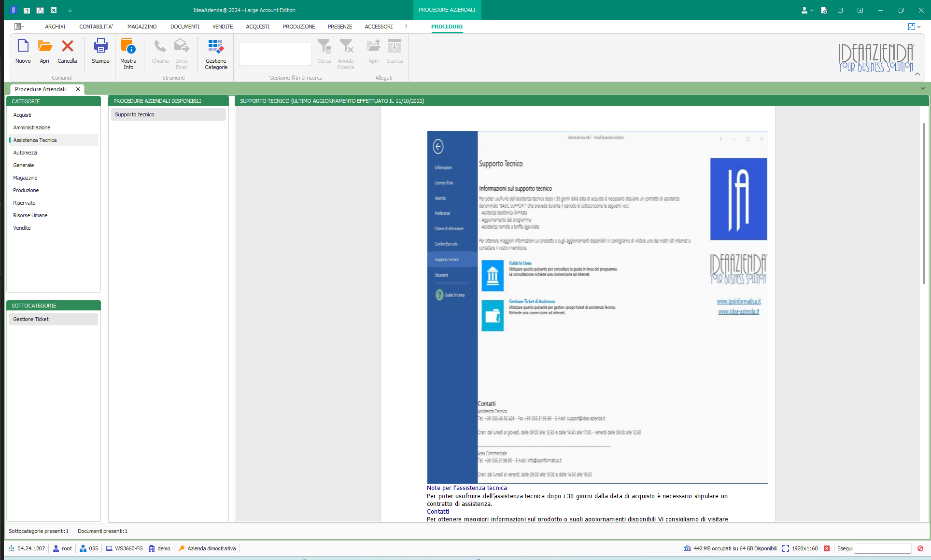Click the document wrench settings icon
Viewport: 931px width, 560px height.
coord(824,10)
